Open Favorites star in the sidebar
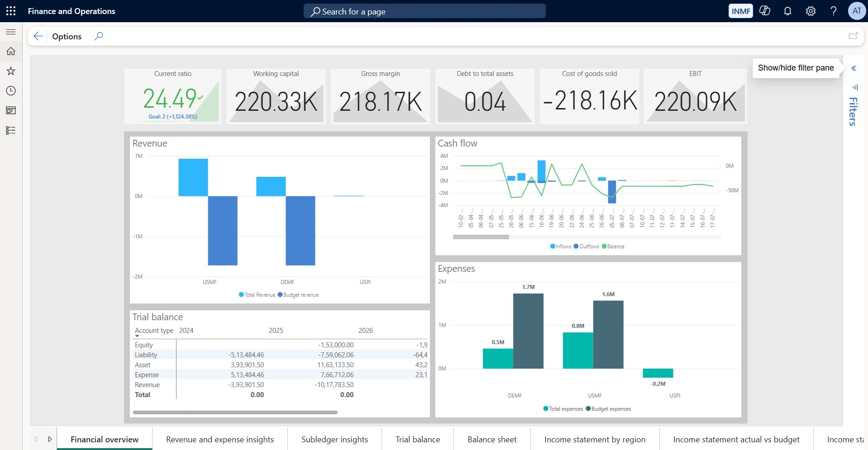This screenshot has width=868, height=450. 11,71
